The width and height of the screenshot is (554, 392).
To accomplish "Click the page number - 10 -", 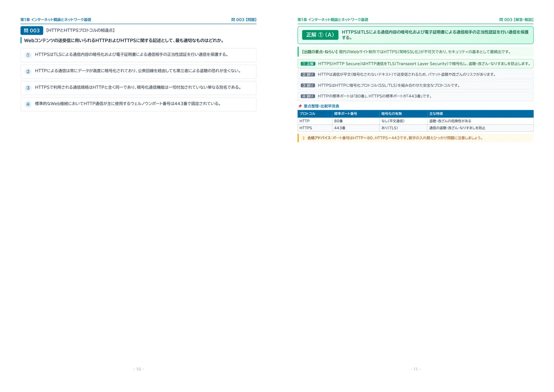I will 138,369.
